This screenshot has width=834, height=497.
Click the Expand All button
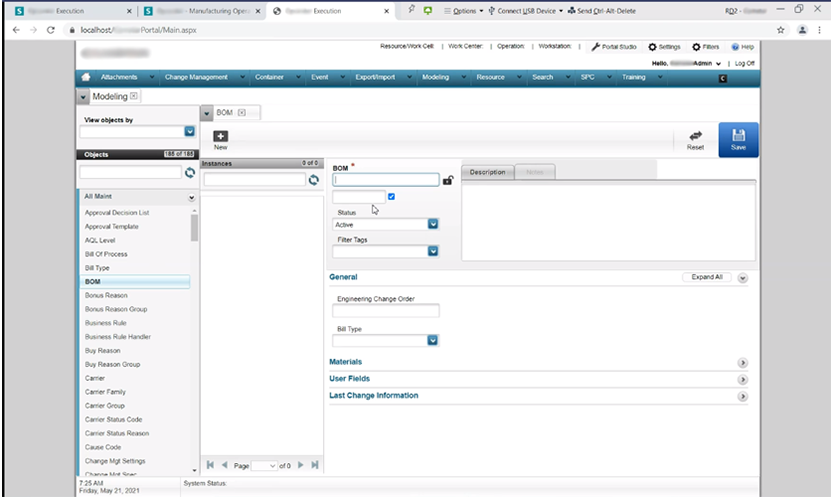pos(706,277)
